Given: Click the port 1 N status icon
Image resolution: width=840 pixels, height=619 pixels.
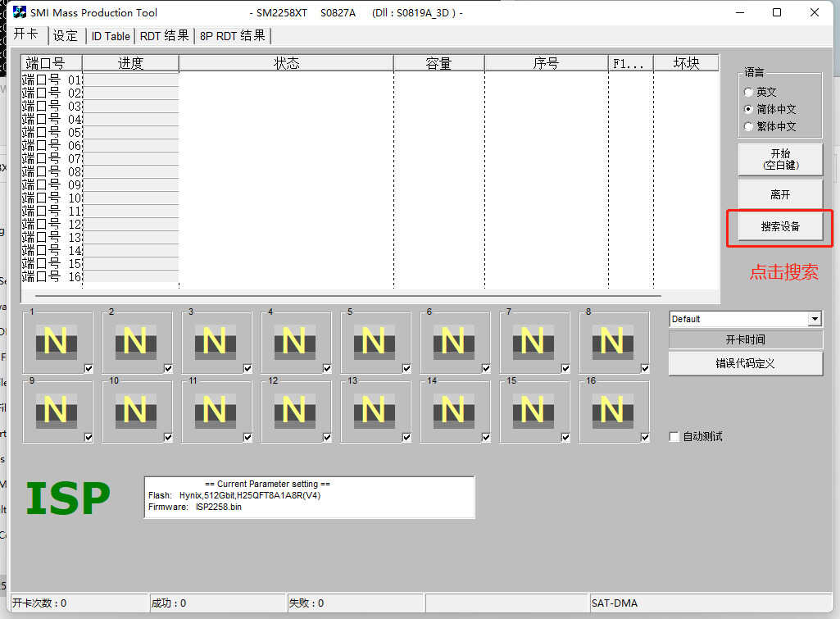Looking at the screenshot, I should point(55,341).
